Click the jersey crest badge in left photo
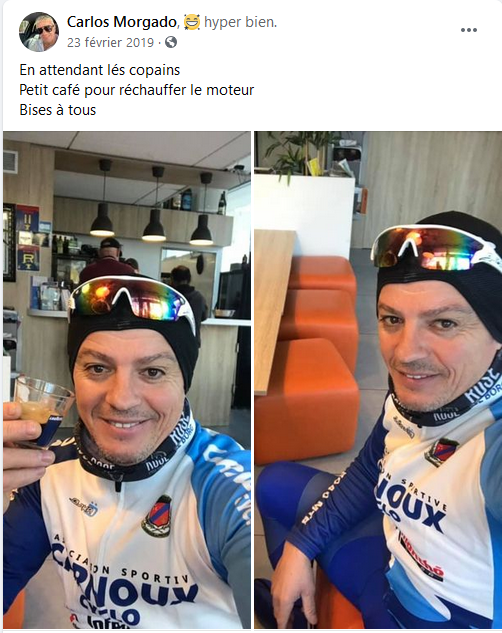Image resolution: width=502 pixels, height=633 pixels. click(x=157, y=516)
